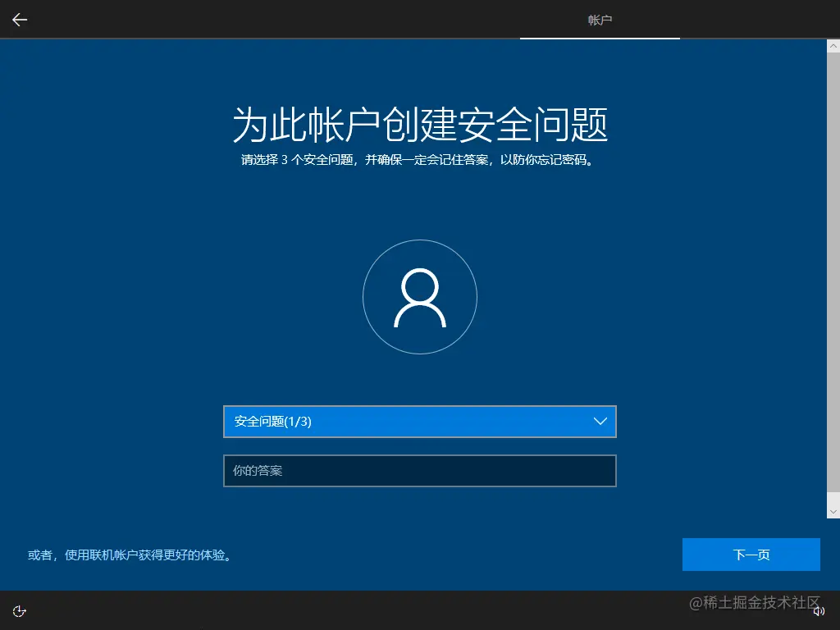Expand the security question list
Viewport: 840px width, 630px height.
[x=420, y=421]
